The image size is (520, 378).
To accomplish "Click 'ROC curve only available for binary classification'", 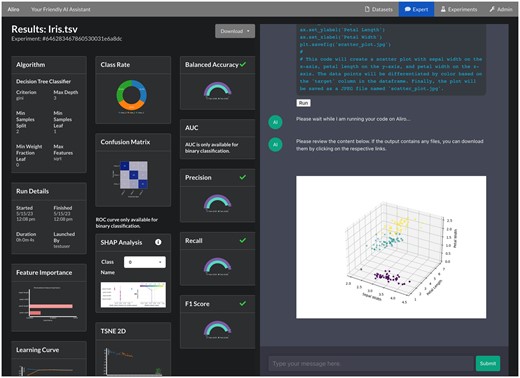I will click(x=127, y=223).
